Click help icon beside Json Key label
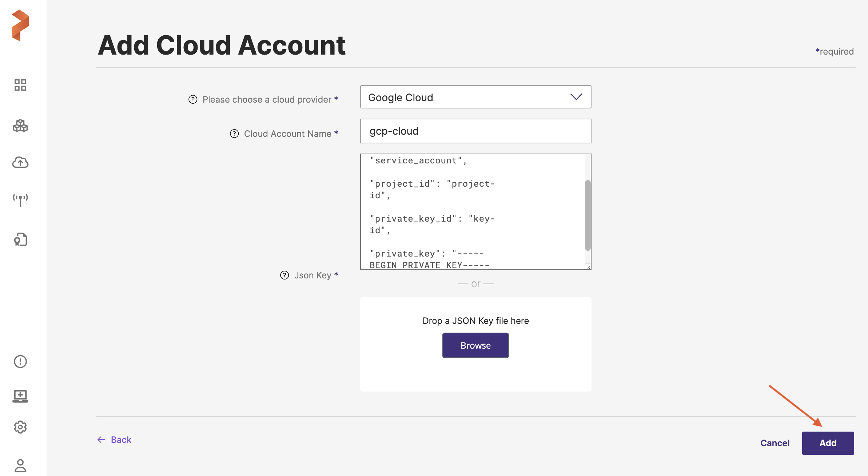Viewport: 868px width, 476px height. click(x=284, y=275)
